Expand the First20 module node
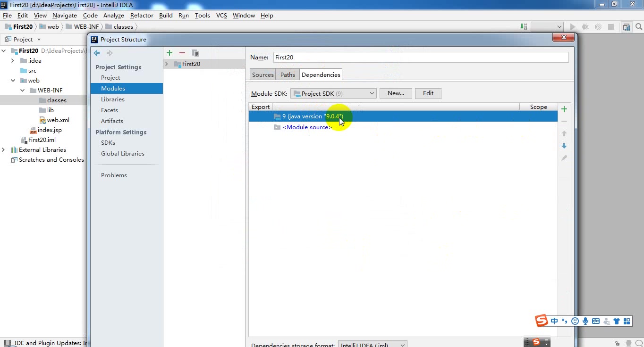The width and height of the screenshot is (644, 347). (x=167, y=64)
